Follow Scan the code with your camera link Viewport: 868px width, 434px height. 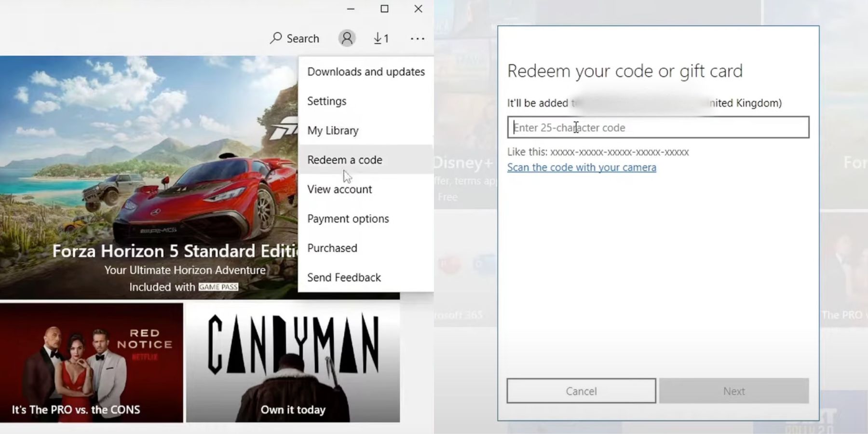click(x=582, y=167)
